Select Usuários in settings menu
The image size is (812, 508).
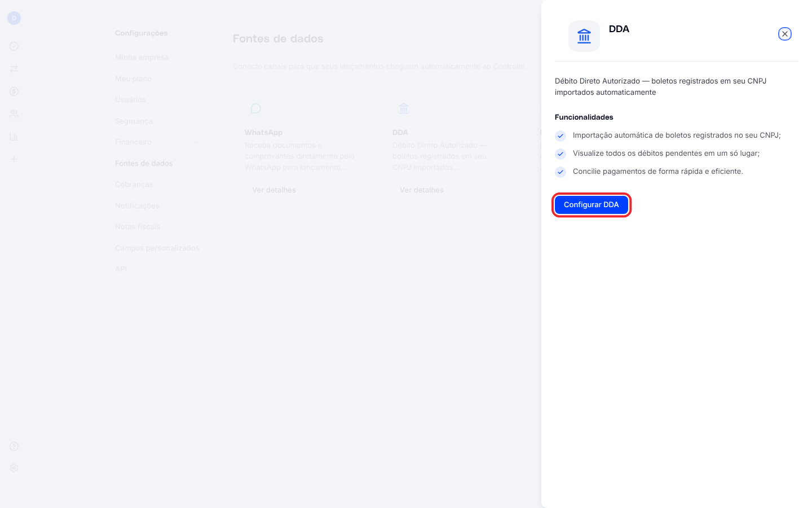point(130,100)
